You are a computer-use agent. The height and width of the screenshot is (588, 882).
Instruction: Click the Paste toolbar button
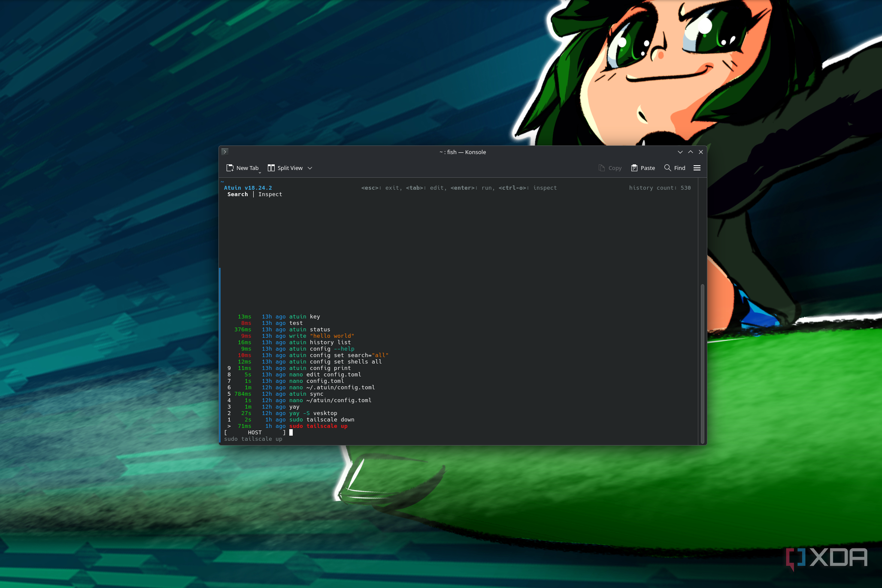[643, 168]
